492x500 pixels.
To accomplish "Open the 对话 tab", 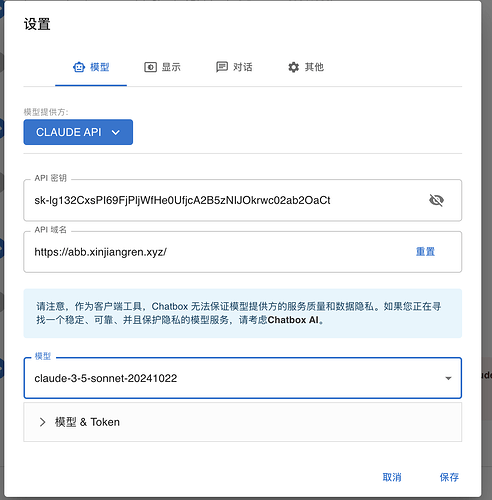I will 234,67.
